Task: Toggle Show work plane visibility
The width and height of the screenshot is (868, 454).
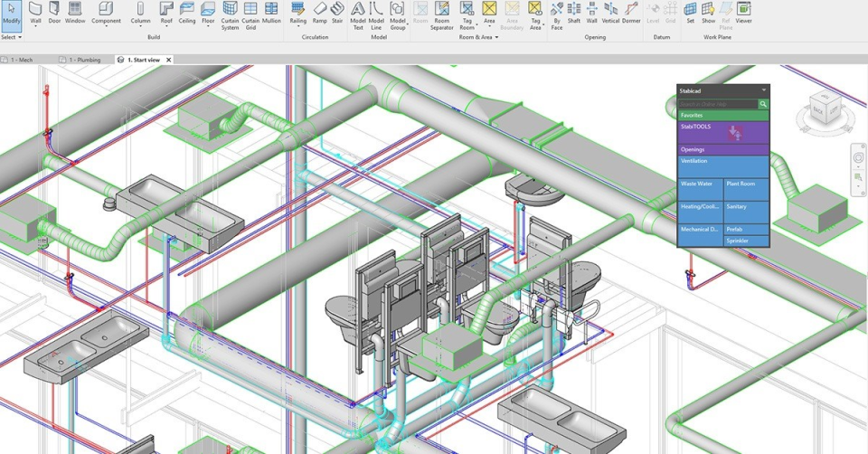Action: [x=709, y=14]
